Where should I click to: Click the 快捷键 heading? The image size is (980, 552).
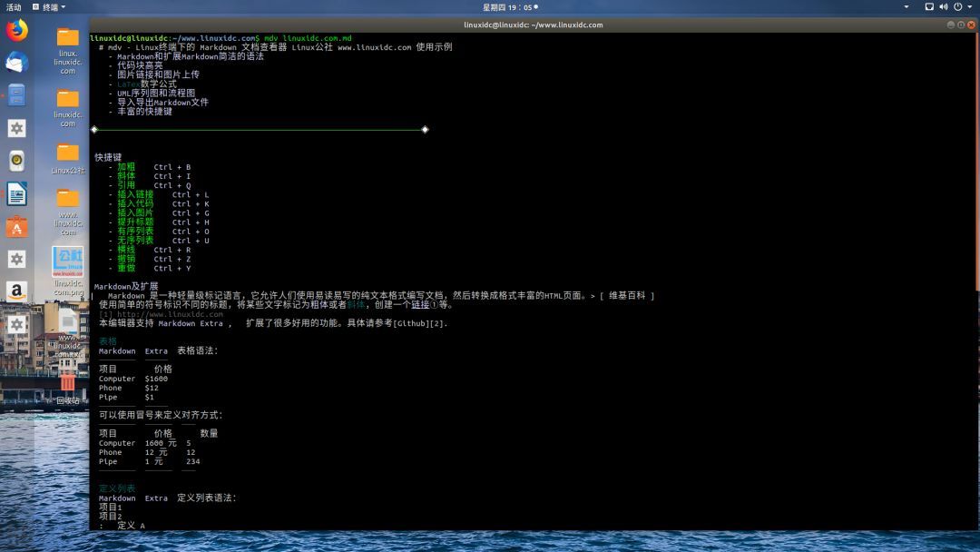click(x=108, y=158)
